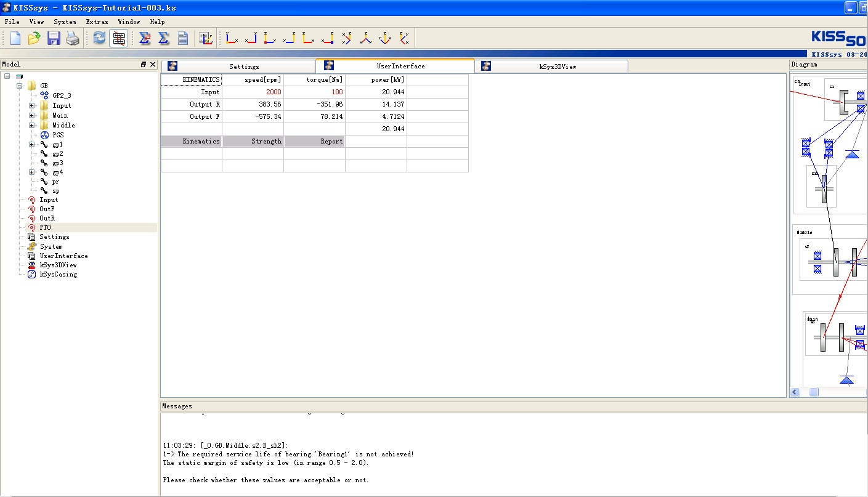868x497 pixels.
Task: Undock the Model panel with the float icon
Action: click(144, 64)
